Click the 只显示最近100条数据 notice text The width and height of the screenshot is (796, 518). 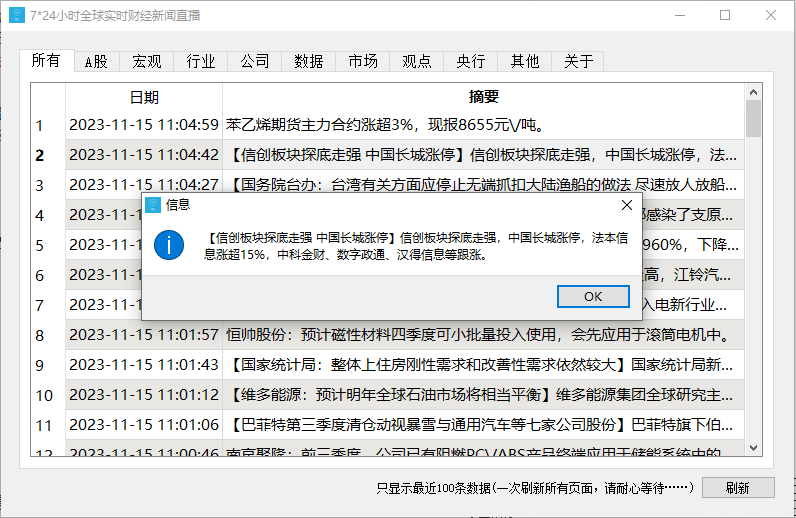(x=535, y=488)
